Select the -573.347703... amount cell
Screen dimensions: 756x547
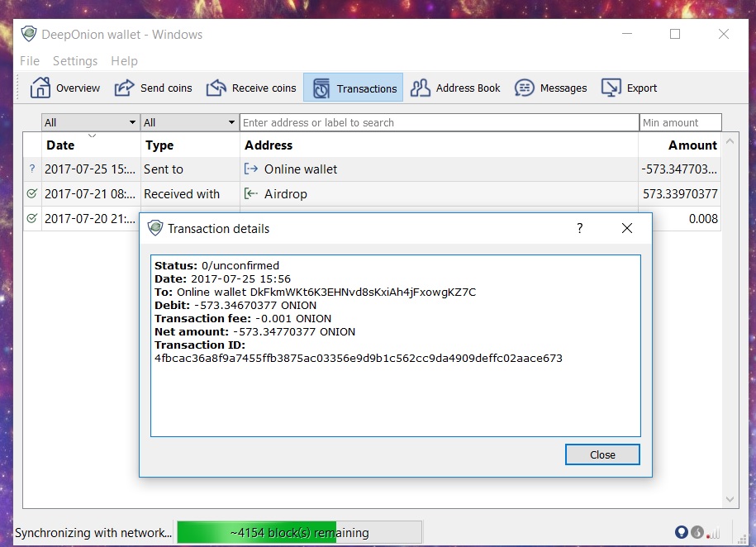[680, 169]
